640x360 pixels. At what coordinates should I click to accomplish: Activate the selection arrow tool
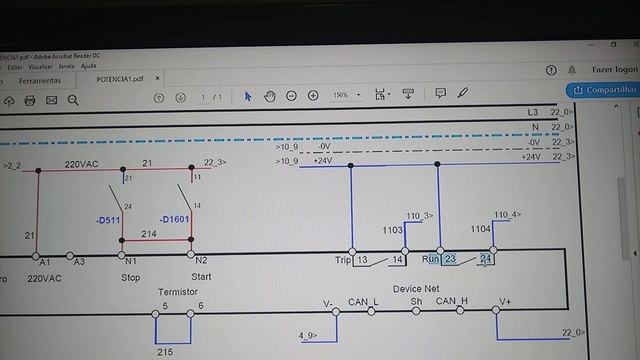pos(247,97)
